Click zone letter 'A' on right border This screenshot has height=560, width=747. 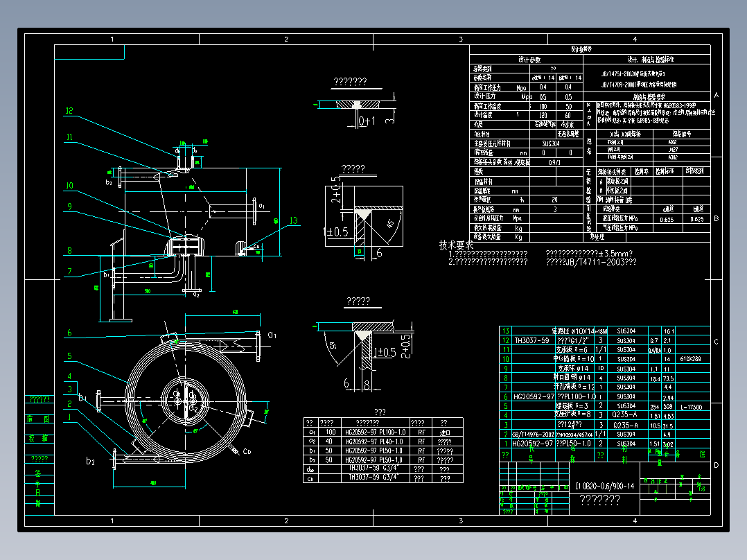716,96
